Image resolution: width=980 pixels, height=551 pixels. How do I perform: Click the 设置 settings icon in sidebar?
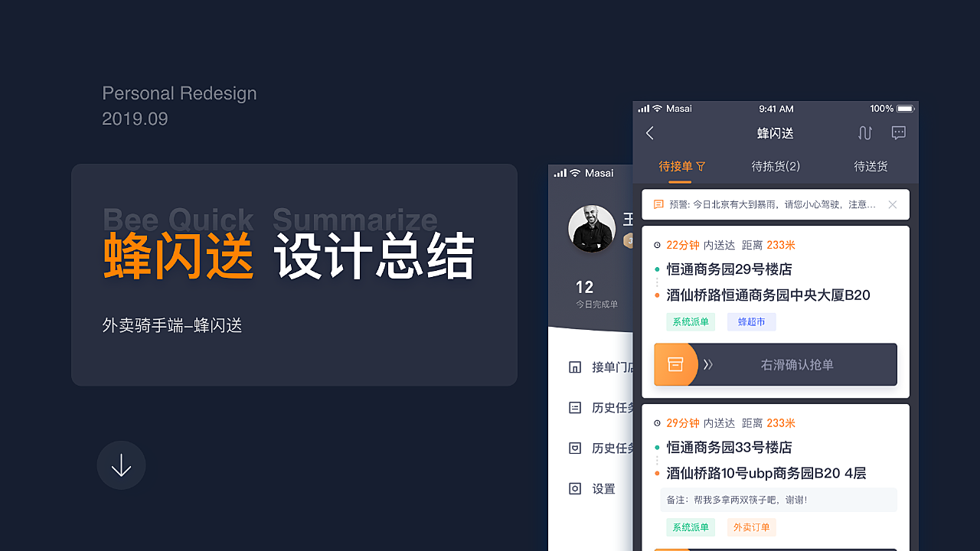pos(575,488)
